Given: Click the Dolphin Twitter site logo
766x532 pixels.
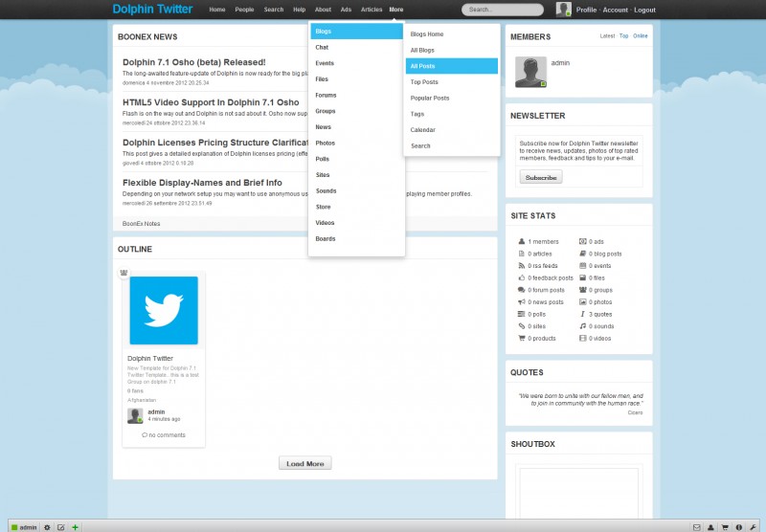Looking at the screenshot, I should tap(152, 10).
